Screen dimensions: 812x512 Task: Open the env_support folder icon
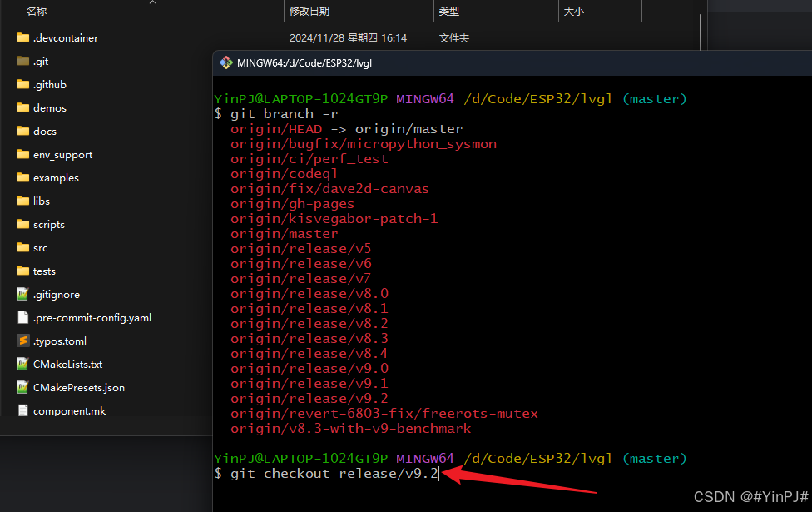point(23,154)
